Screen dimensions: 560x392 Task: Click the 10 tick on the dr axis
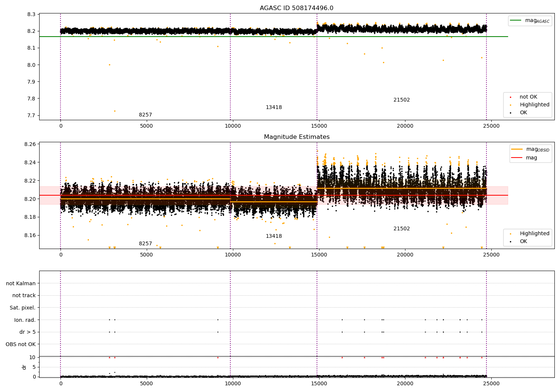32,357
